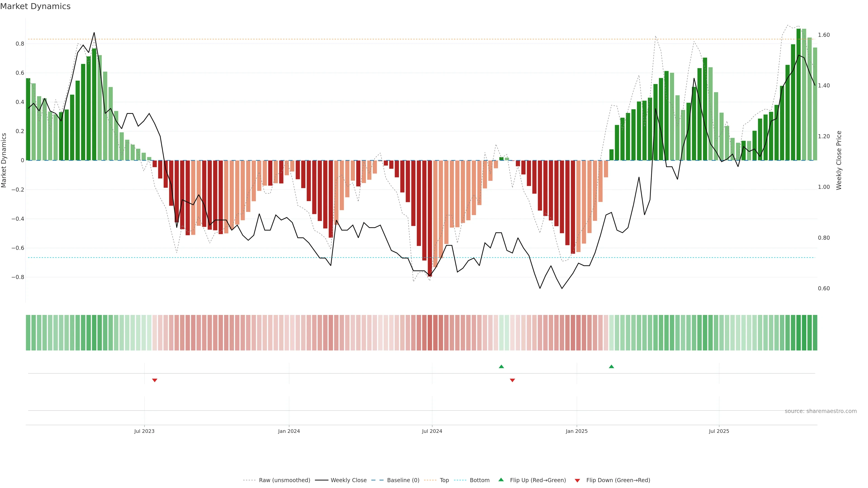Click the Top legend entry
This screenshot has height=488, width=868.
coord(444,480)
